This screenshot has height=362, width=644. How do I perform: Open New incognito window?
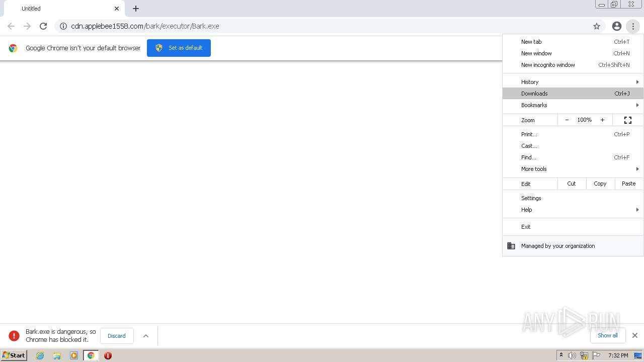(x=573, y=65)
